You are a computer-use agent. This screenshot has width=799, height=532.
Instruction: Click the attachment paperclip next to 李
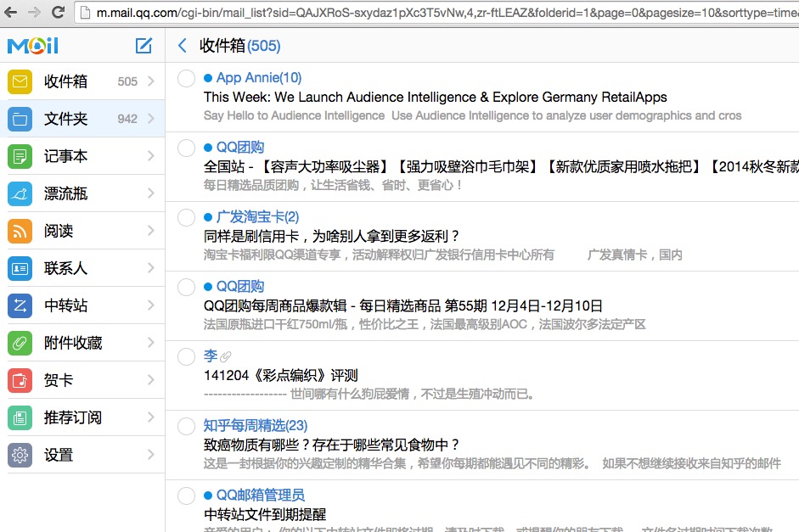225,357
